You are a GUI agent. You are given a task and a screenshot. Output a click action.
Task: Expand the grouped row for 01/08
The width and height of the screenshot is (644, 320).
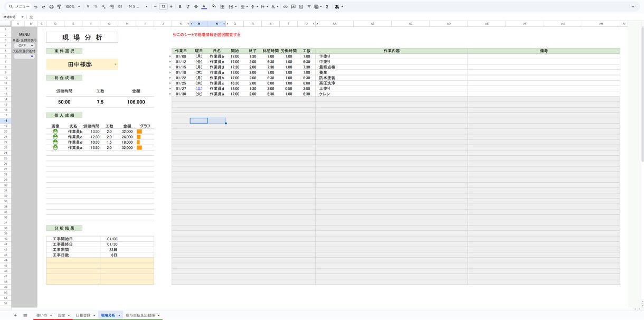[170, 56]
